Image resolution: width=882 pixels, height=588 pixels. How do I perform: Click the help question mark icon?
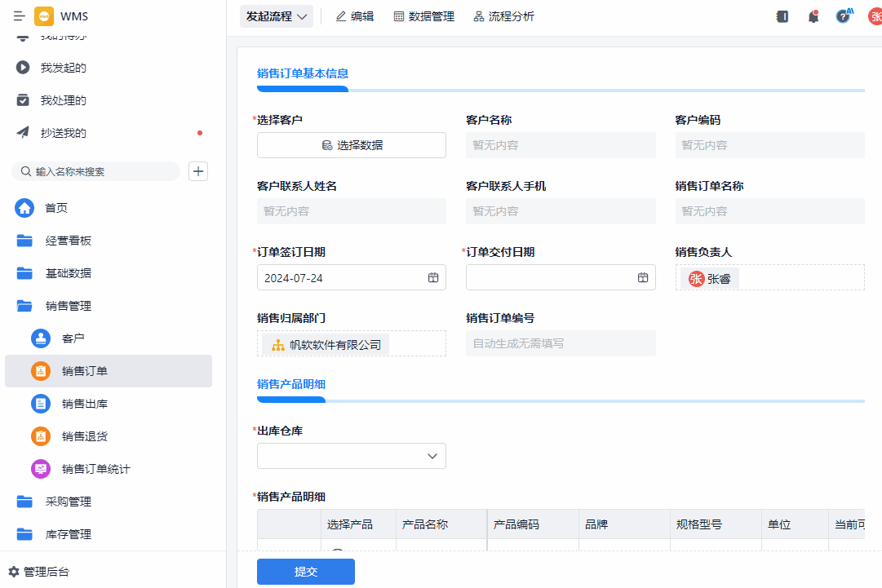(x=843, y=16)
